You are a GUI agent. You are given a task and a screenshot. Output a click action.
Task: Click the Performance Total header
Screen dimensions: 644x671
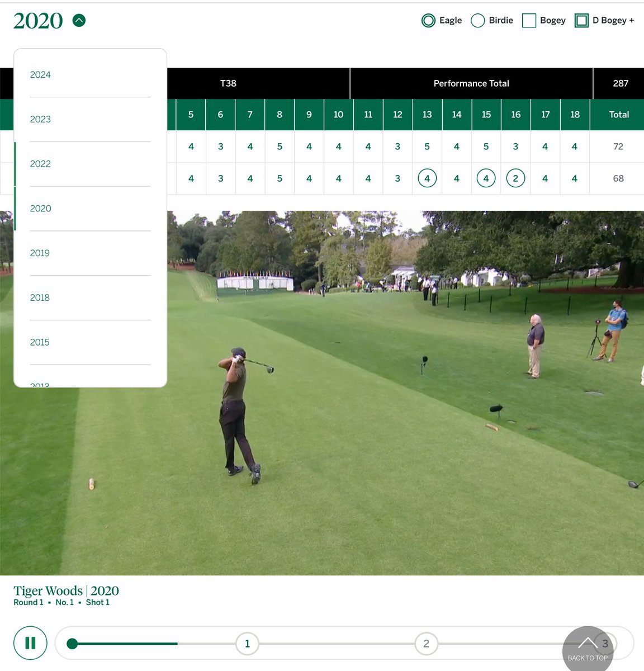471,83
